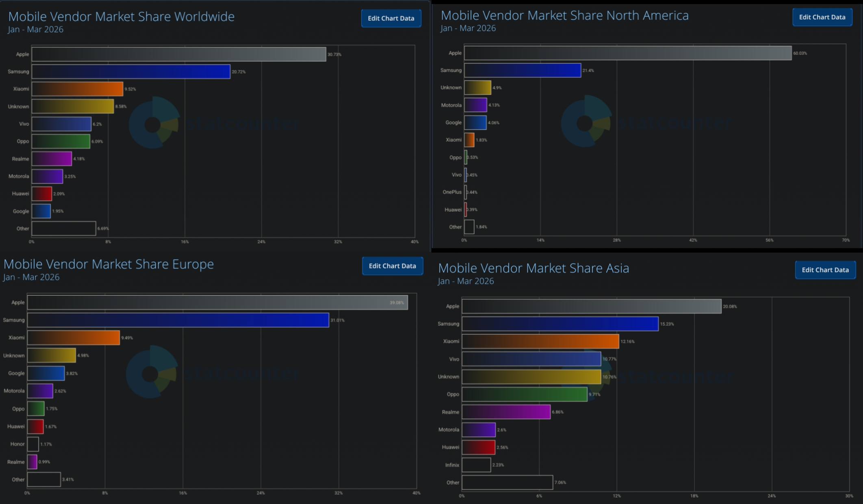
Task: Click Statcounter pie logo in Europe chart
Action: (x=151, y=372)
